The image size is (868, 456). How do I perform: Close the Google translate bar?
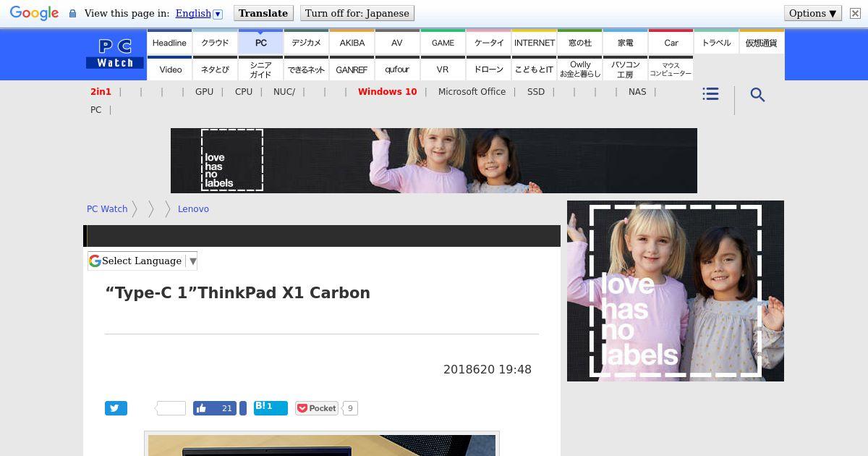(x=854, y=14)
